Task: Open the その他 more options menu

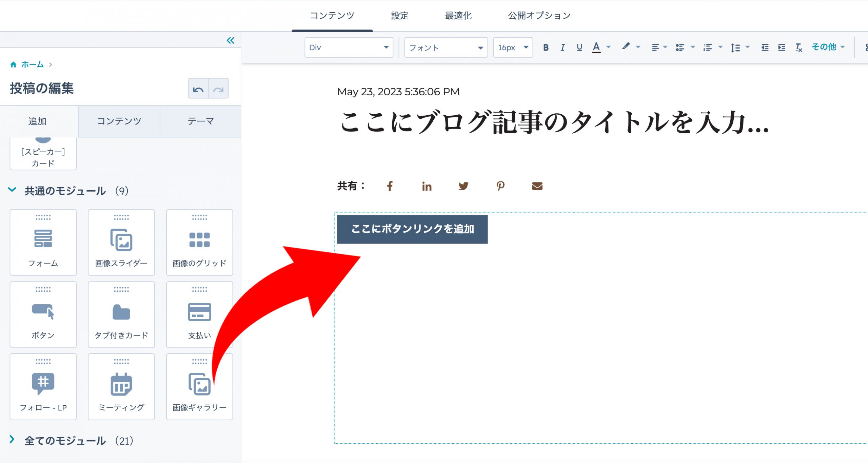Action: [828, 47]
